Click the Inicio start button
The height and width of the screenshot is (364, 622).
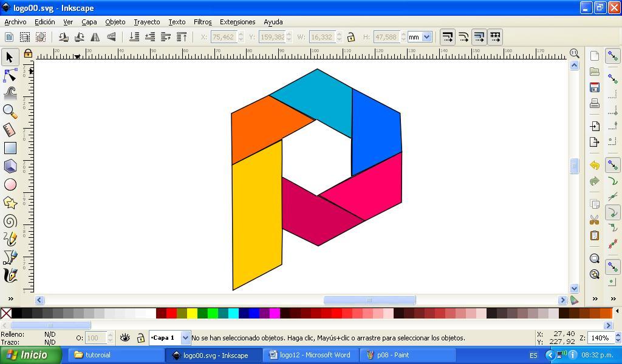point(31,355)
